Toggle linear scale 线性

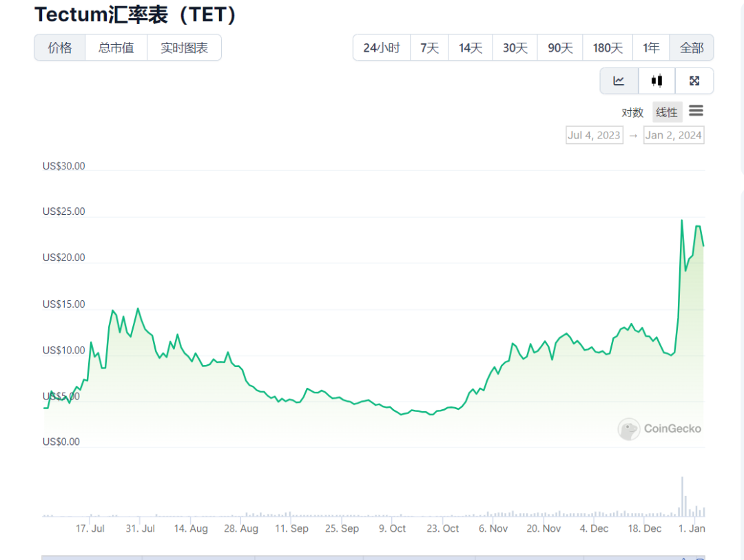point(667,112)
